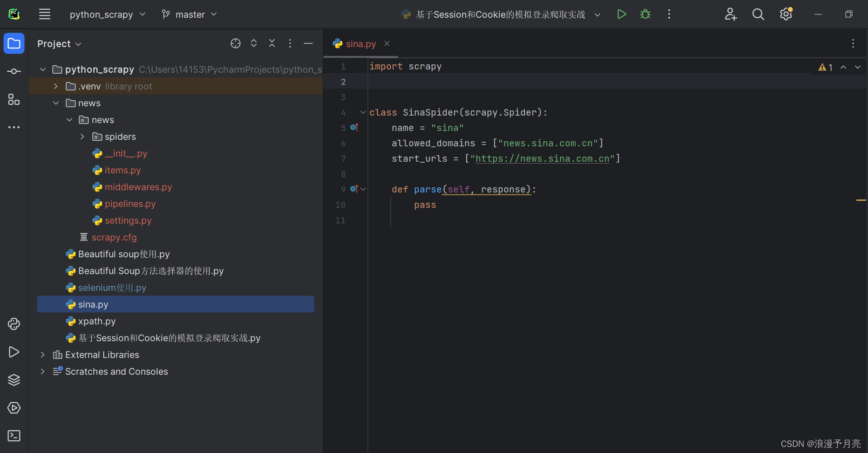
Task: Open the Structure tool window
Action: [14, 99]
